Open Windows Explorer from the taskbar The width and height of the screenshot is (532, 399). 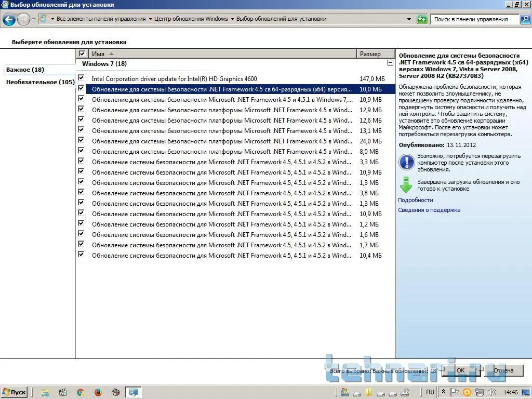[45, 393]
